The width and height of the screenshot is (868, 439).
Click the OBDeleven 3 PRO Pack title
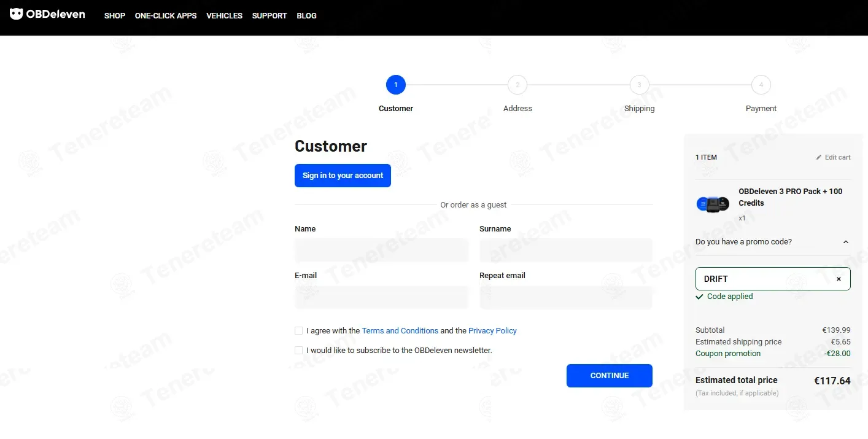tap(791, 197)
